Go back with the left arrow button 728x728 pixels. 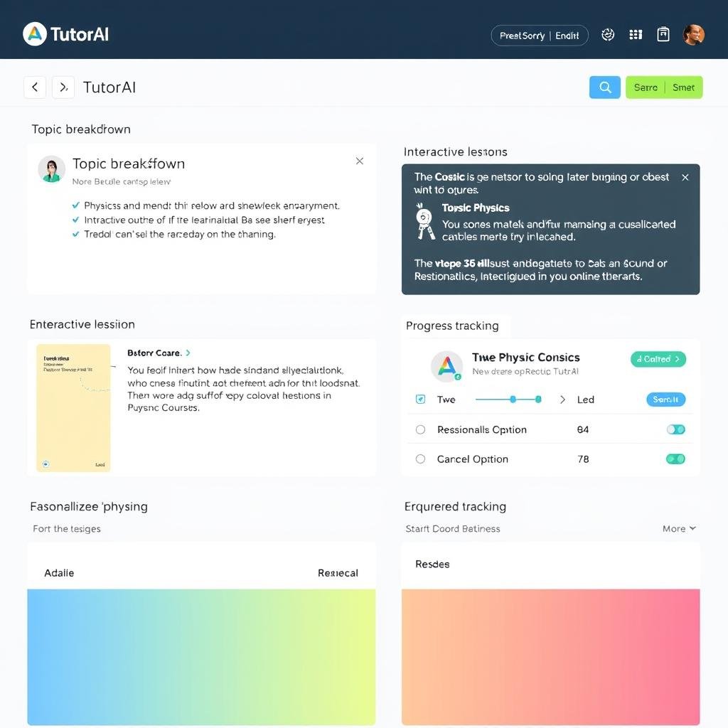[35, 87]
